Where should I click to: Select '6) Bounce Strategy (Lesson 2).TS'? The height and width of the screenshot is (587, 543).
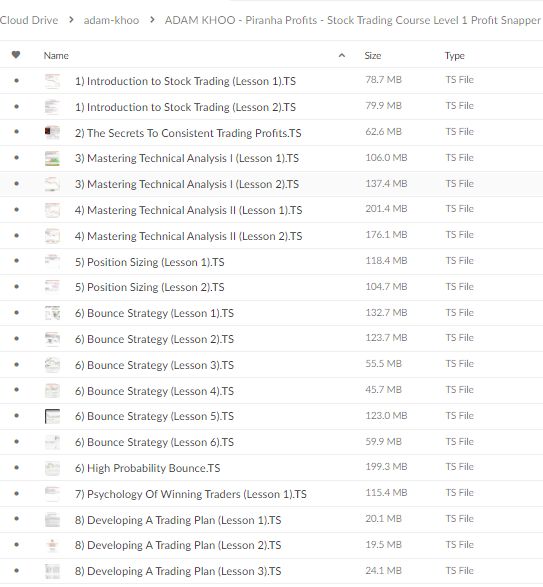click(x=154, y=339)
